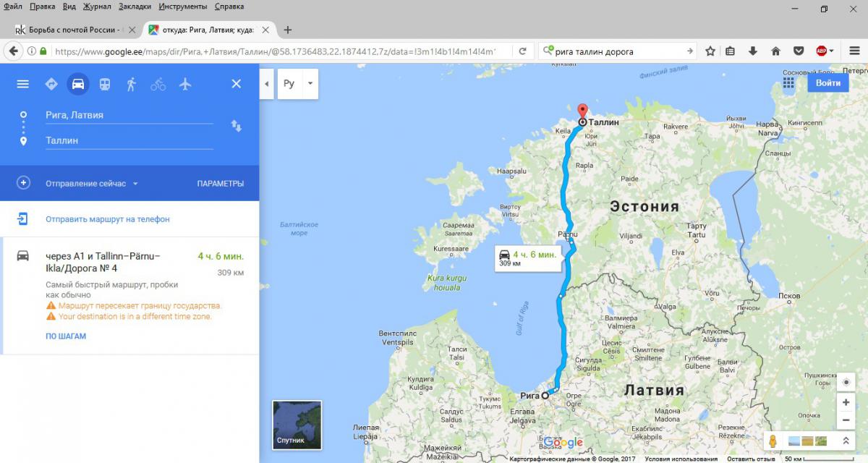
Task: Choose the walking travel mode
Action: tap(131, 84)
